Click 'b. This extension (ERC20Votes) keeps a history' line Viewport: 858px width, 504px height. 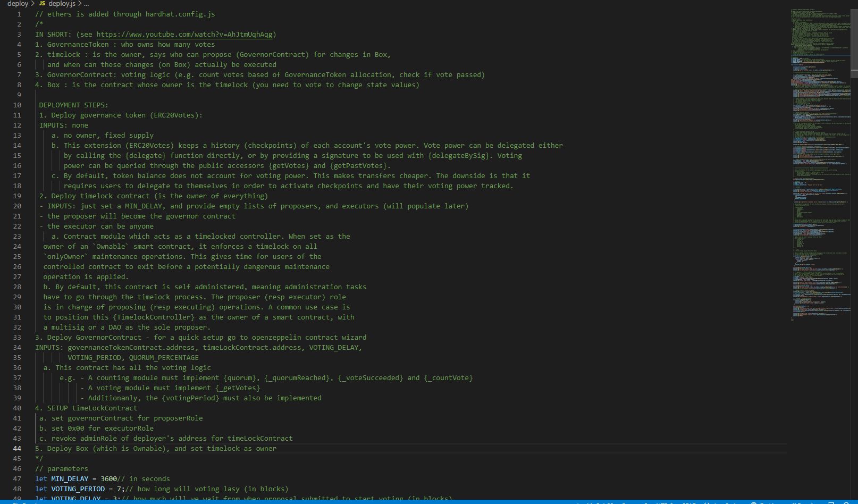pyautogui.click(x=307, y=145)
